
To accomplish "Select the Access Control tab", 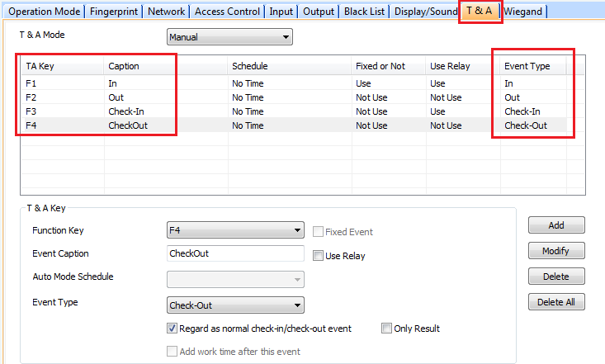I will click(x=227, y=12).
